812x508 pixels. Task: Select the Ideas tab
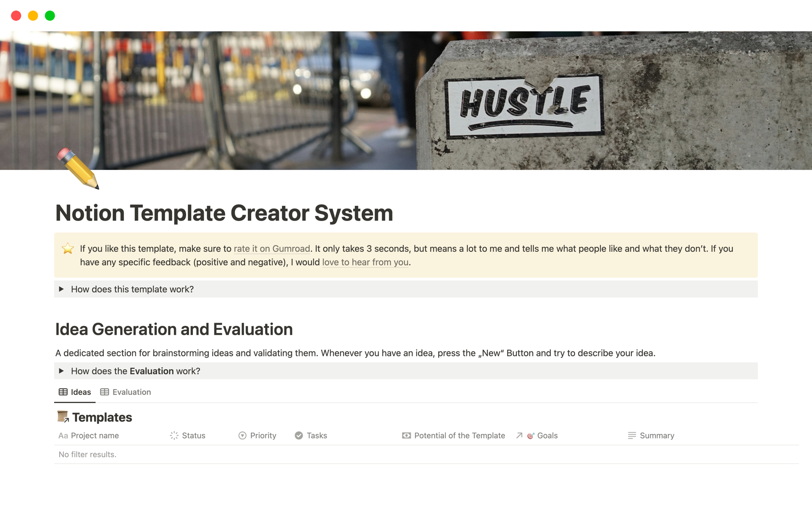(80, 392)
